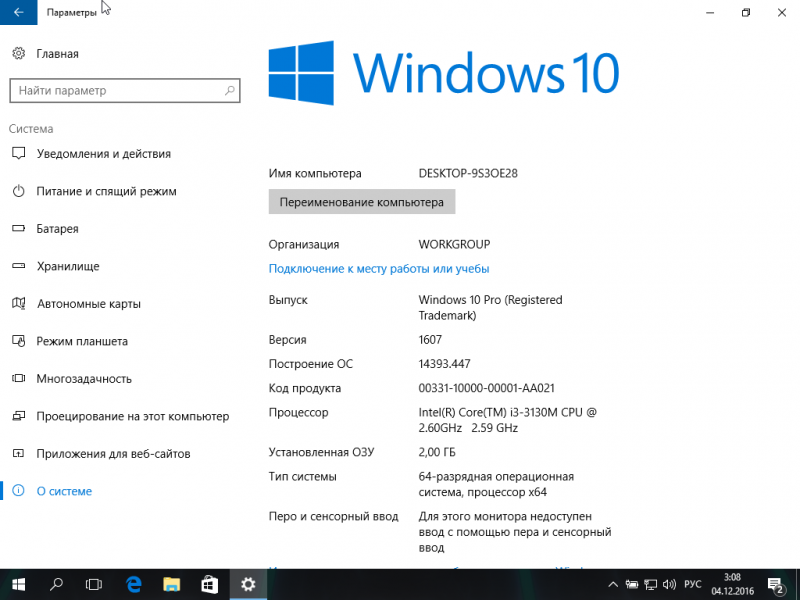Click the volume speaker tray icon
Screen dimensions: 800x600
[669, 585]
